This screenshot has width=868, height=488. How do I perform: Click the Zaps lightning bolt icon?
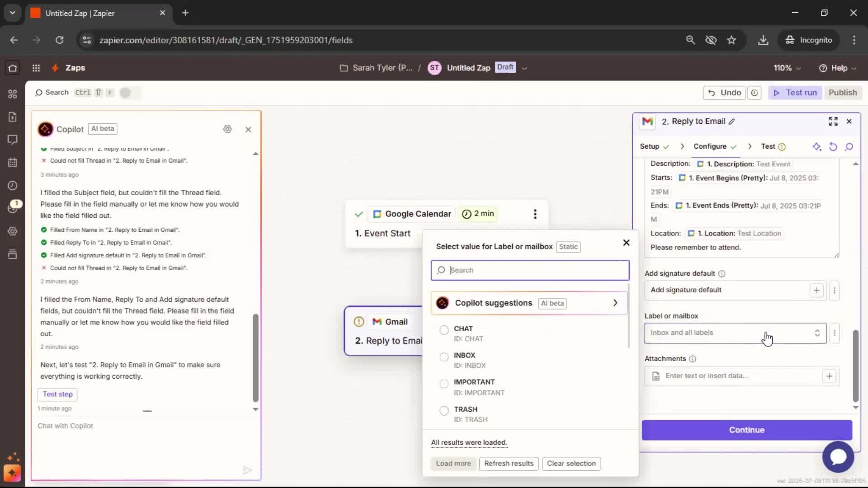[x=55, y=68]
